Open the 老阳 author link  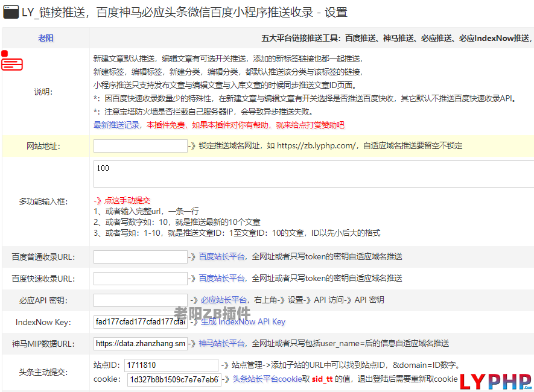pyautogui.click(x=46, y=38)
